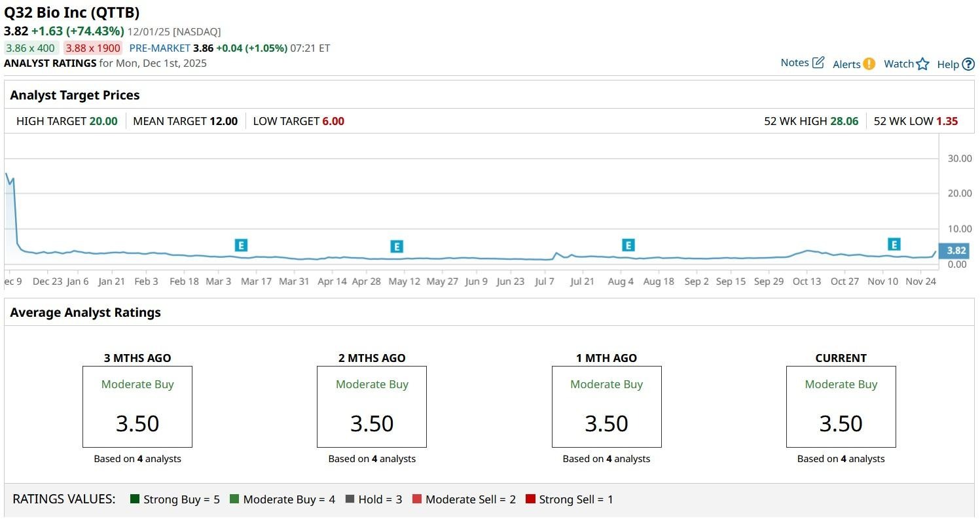Viewport: 980px width, 521px height.
Task: Click the Average Analyst Ratings heading
Action: 85,312
